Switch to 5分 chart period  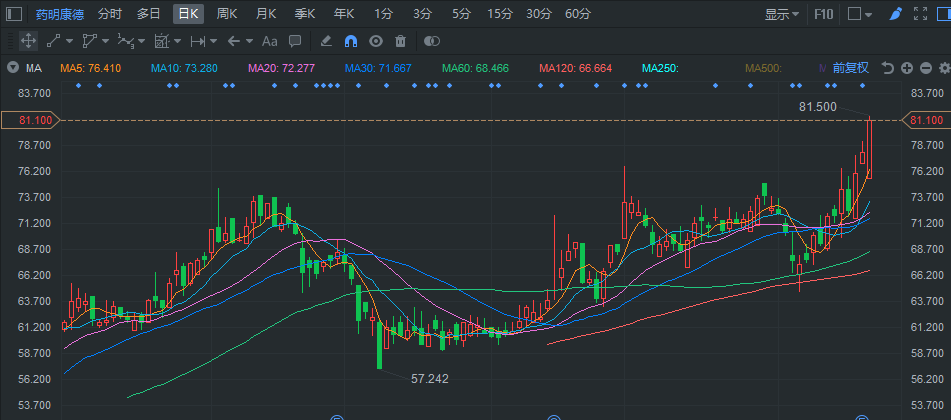coord(461,13)
